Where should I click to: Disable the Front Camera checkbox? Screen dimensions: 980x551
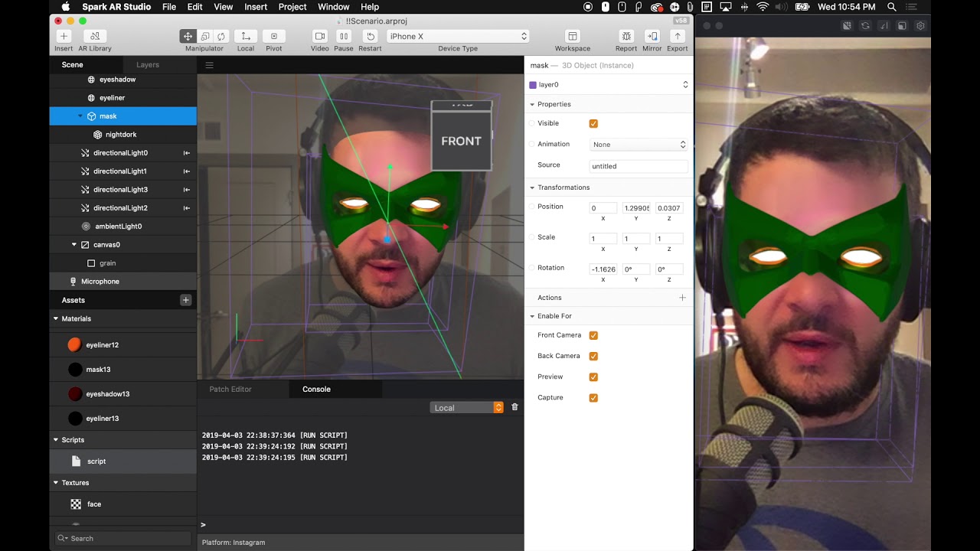(593, 335)
